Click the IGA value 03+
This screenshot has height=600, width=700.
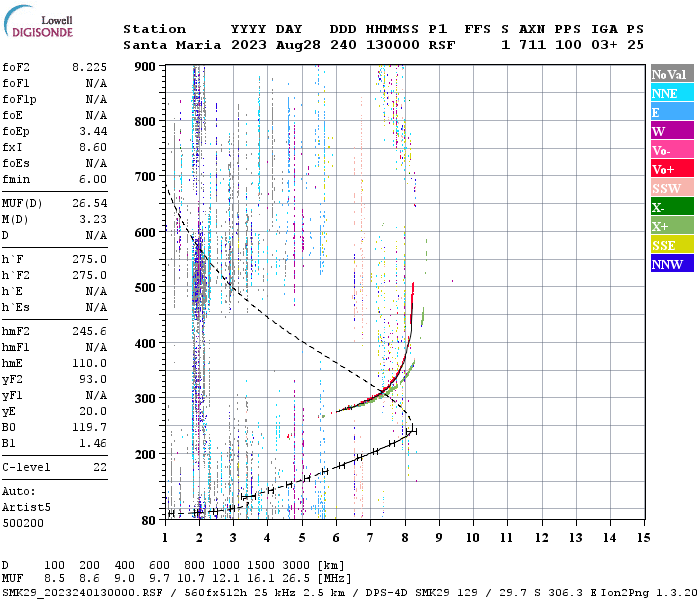tap(604, 45)
